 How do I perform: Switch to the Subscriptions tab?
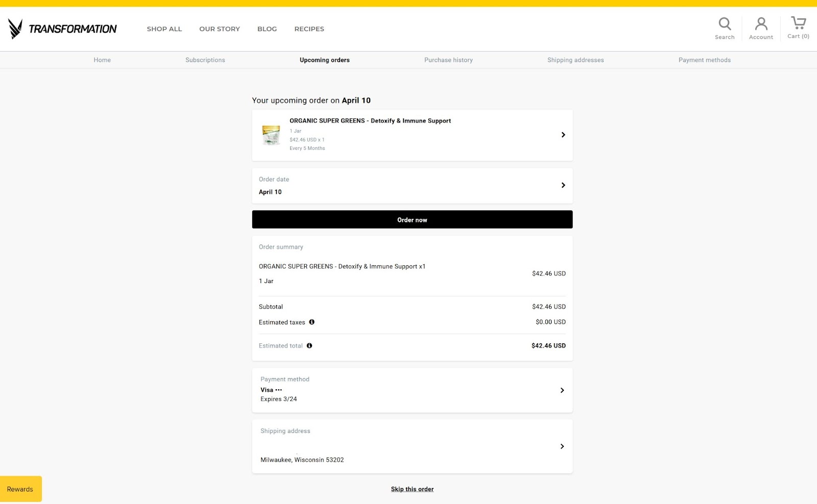[x=205, y=60]
